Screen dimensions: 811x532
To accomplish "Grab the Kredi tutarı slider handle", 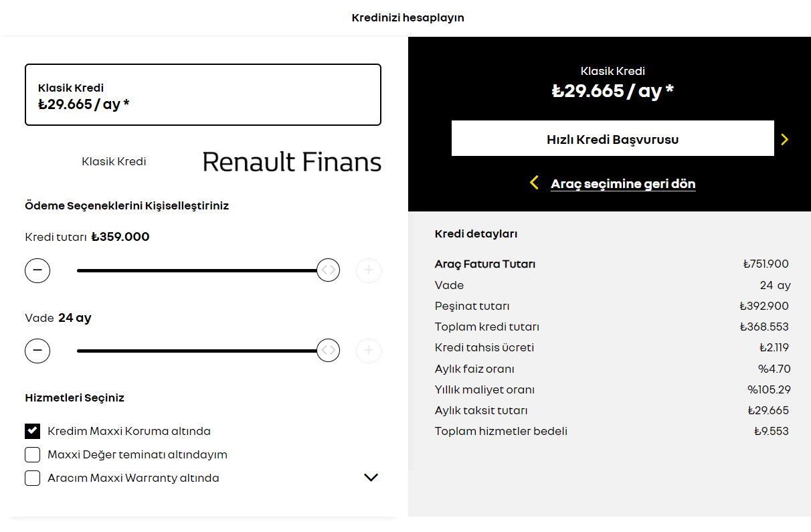I will tap(328, 270).
